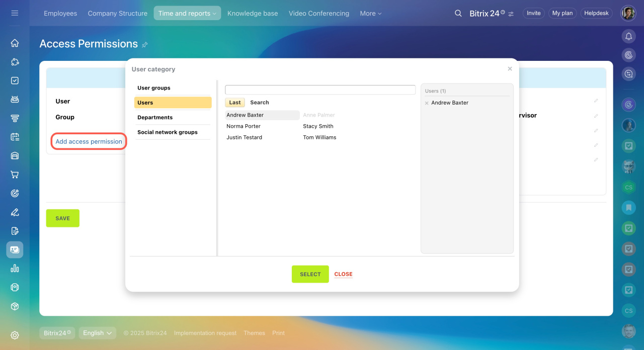
Task: Click the green SELECT button
Action: tap(310, 274)
